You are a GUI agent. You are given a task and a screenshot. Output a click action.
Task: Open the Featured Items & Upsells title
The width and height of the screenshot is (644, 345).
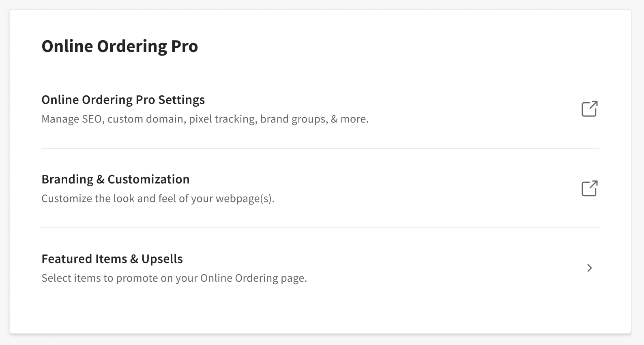click(112, 259)
